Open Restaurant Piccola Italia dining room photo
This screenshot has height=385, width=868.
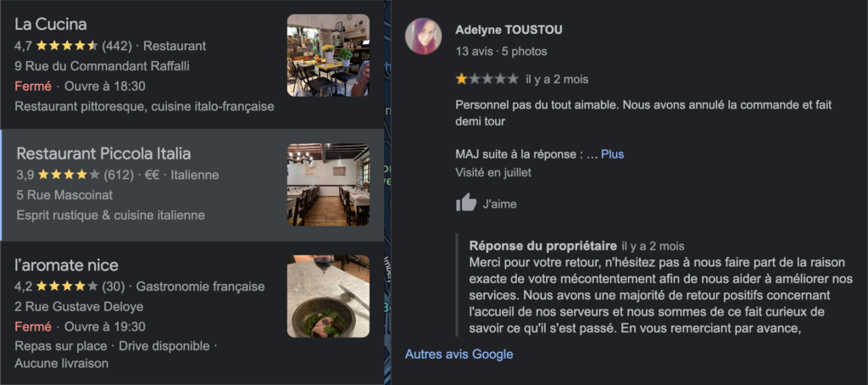pos(328,185)
